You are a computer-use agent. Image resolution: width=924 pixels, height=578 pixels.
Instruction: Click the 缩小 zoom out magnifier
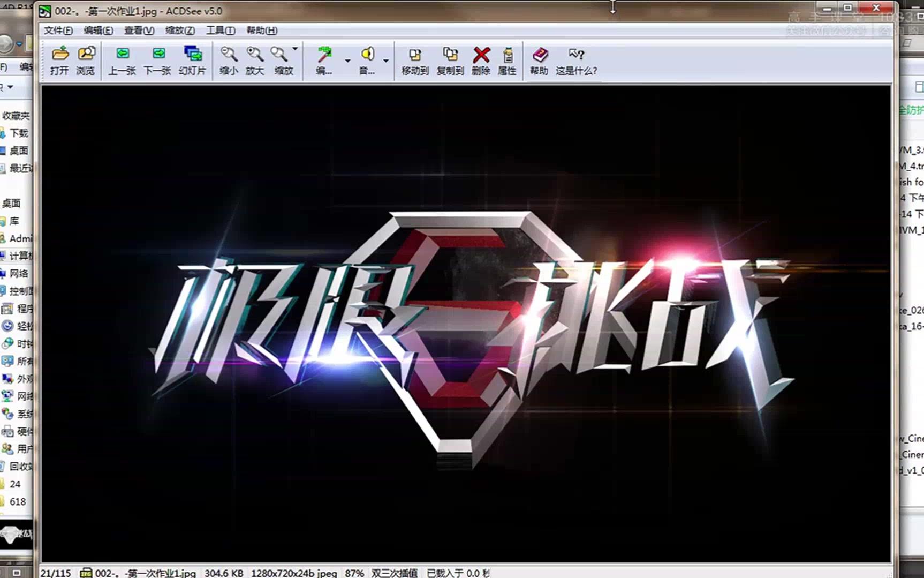click(x=229, y=54)
